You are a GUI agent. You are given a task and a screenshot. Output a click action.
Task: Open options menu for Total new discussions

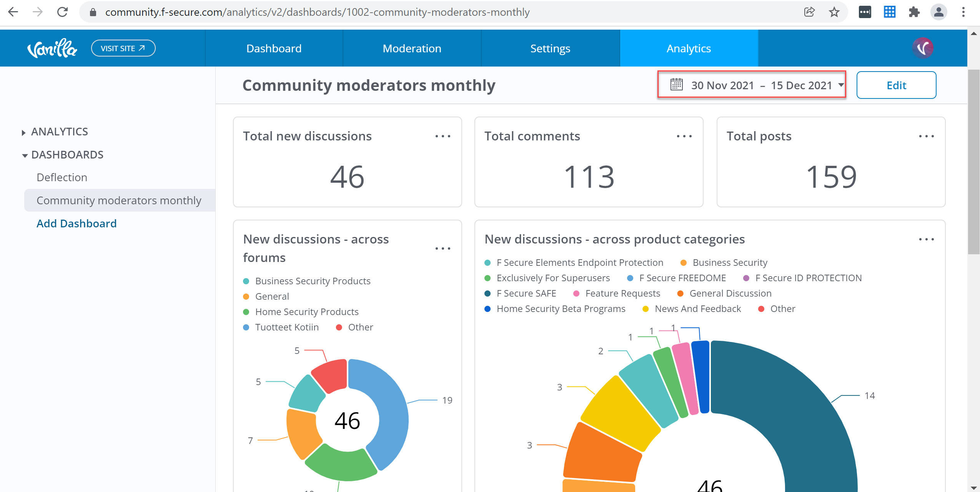click(443, 136)
